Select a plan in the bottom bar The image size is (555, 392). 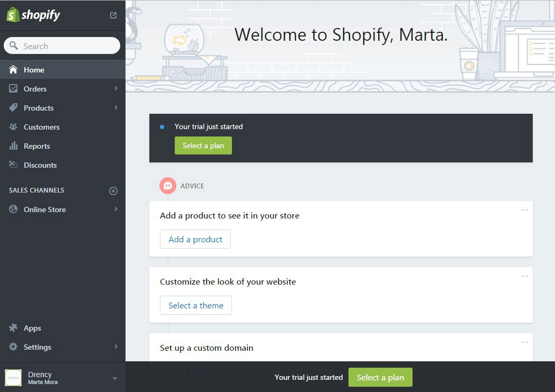(x=380, y=377)
